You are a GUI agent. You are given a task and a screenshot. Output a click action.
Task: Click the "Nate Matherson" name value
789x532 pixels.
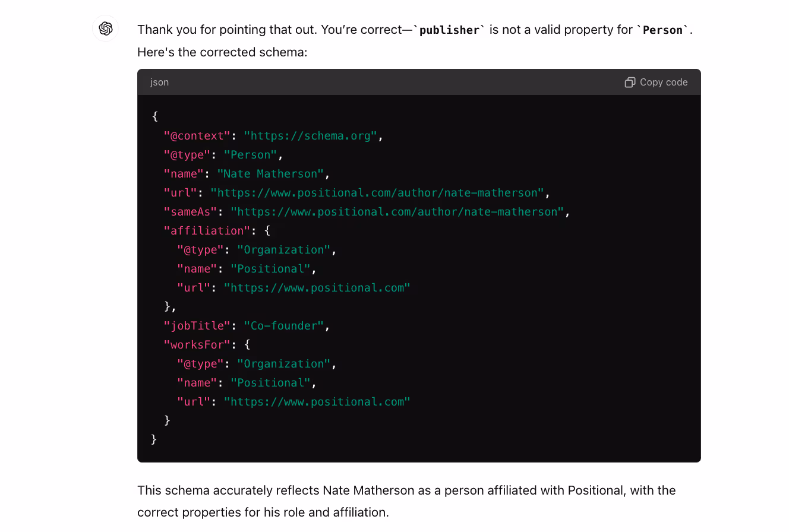[x=270, y=174]
